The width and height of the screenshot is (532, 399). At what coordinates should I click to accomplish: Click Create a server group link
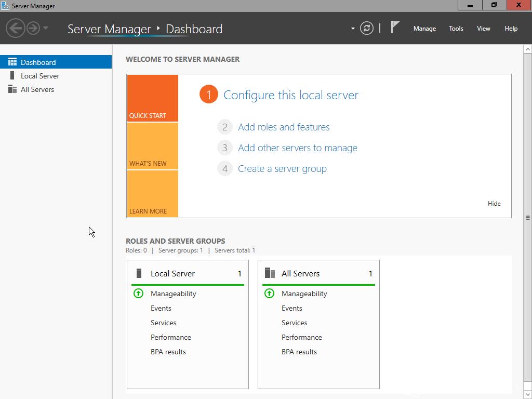click(282, 169)
